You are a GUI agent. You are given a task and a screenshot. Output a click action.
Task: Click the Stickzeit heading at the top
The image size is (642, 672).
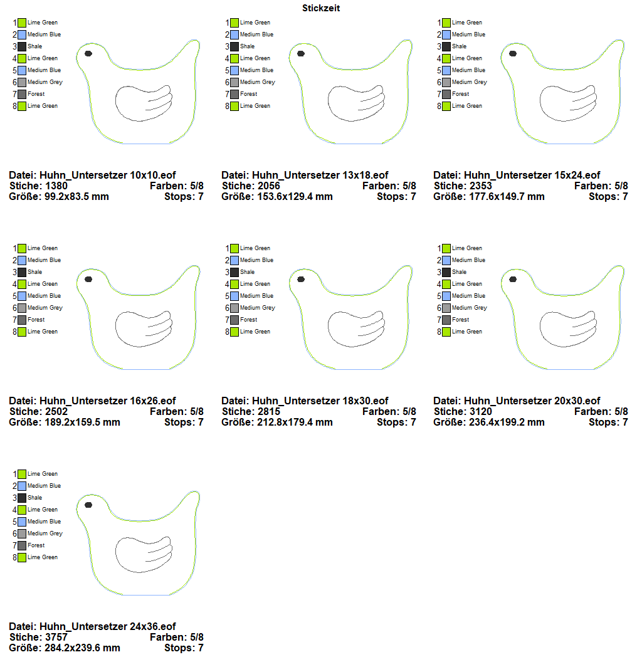[x=321, y=8]
